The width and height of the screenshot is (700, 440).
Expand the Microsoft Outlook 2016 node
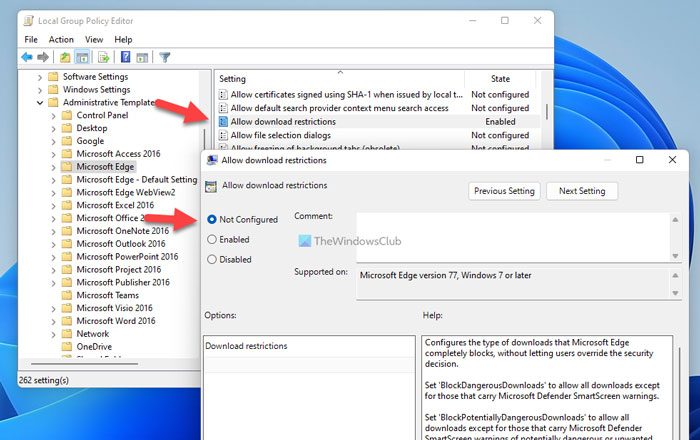pos(53,245)
